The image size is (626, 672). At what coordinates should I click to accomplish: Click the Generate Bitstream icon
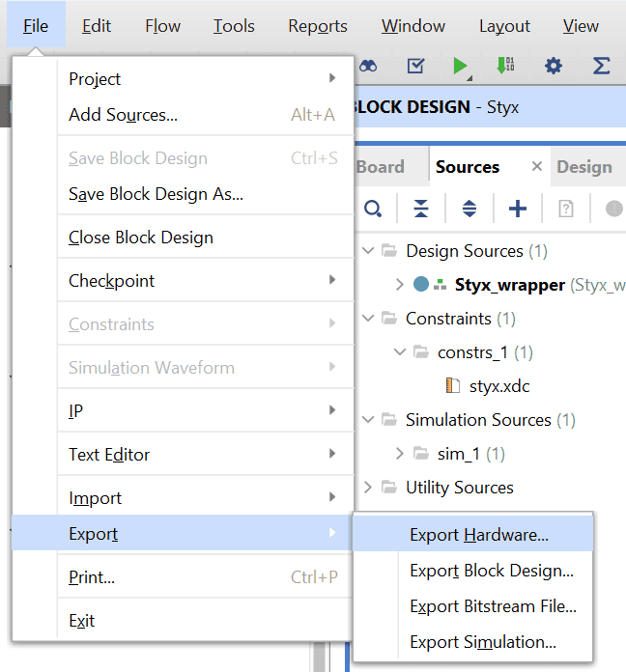tap(505, 66)
